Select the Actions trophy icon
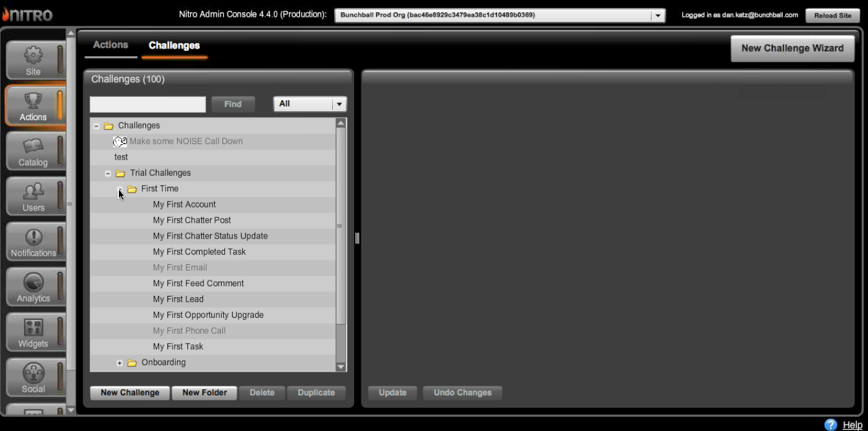 (33, 101)
